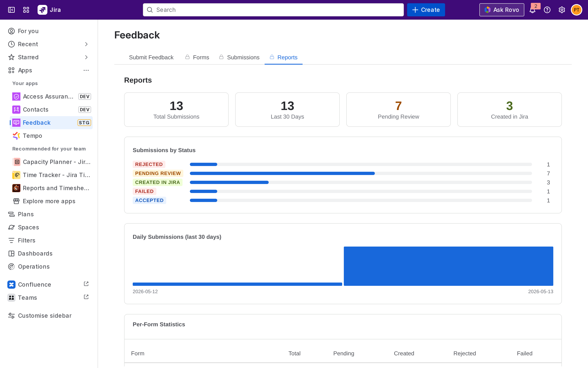This screenshot has height=368, width=588.
Task: Click the Feedback app icon in sidebar
Action: point(16,123)
